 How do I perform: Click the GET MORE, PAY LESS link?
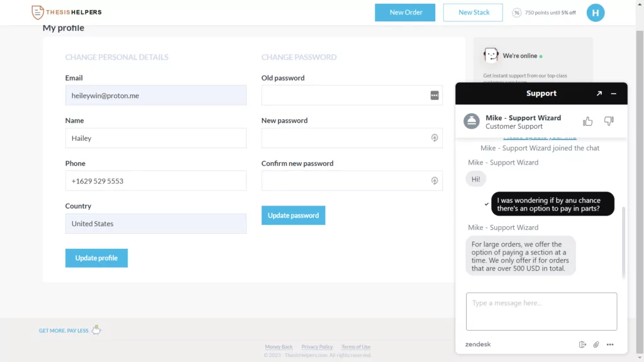click(64, 331)
